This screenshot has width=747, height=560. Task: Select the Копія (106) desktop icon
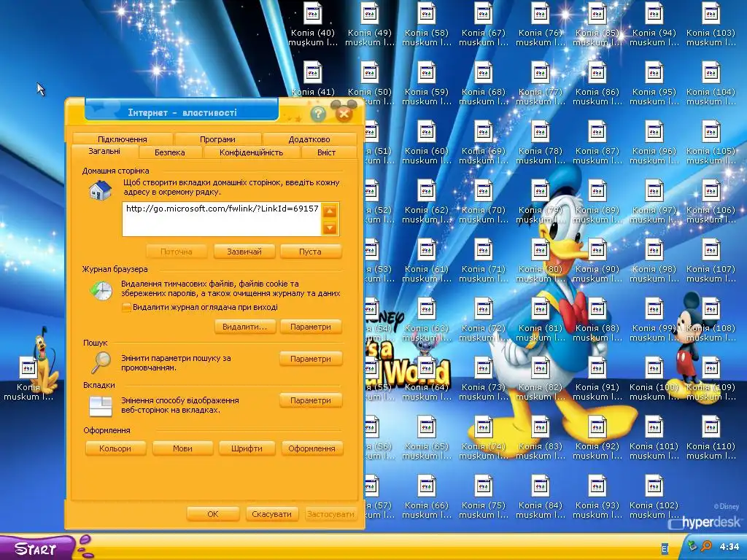tap(711, 202)
